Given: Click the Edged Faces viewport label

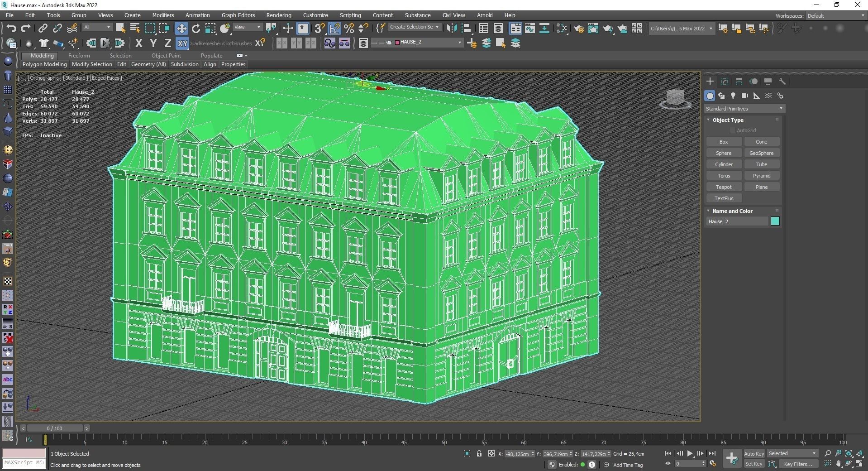Looking at the screenshot, I should point(106,78).
